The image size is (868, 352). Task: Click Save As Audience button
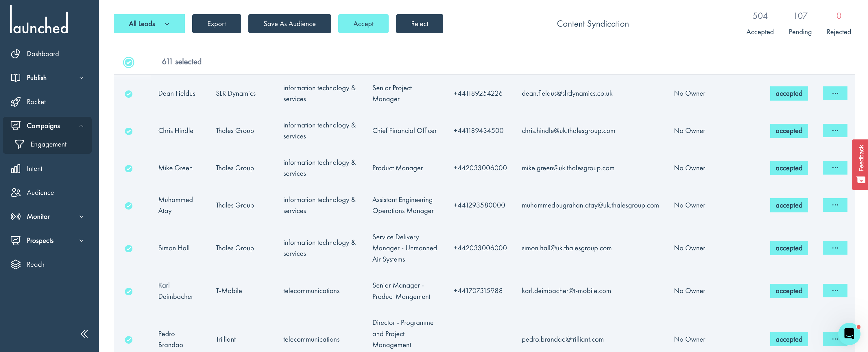click(289, 24)
